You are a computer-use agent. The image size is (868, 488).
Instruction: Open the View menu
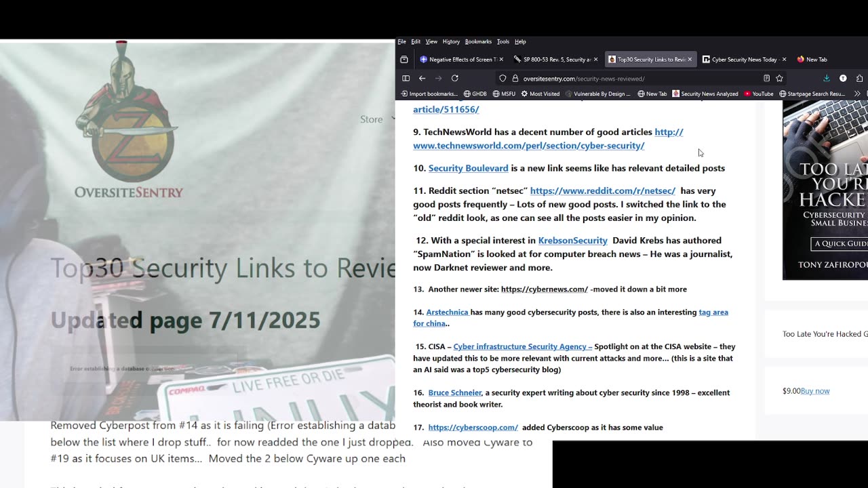coord(431,41)
